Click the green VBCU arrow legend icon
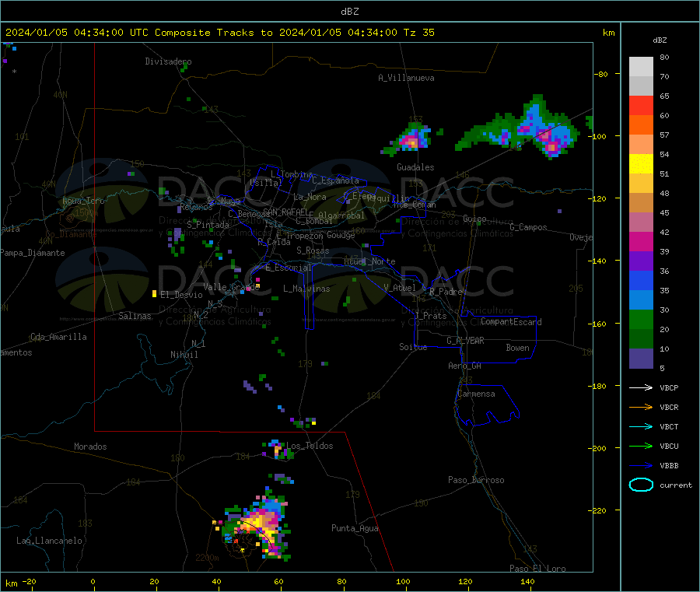Screen dimensions: 700x592 point(641,446)
